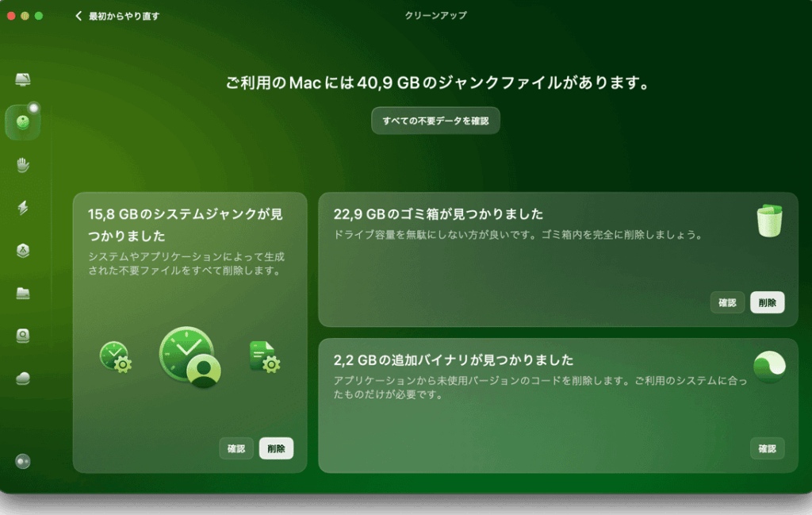Click the document with gear icon
Viewport: 812px width, 515px height.
pos(265,357)
